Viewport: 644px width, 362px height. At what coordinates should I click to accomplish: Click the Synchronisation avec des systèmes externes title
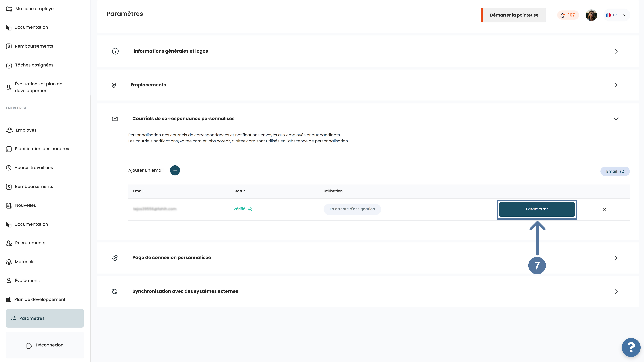click(x=185, y=291)
